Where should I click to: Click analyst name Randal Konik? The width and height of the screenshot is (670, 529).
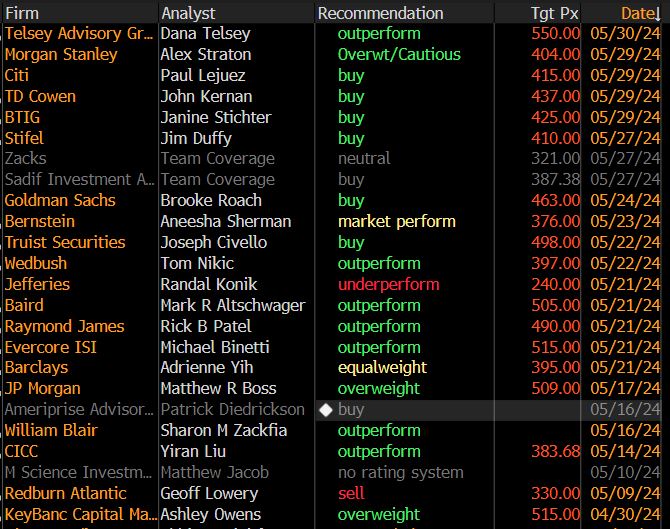209,284
